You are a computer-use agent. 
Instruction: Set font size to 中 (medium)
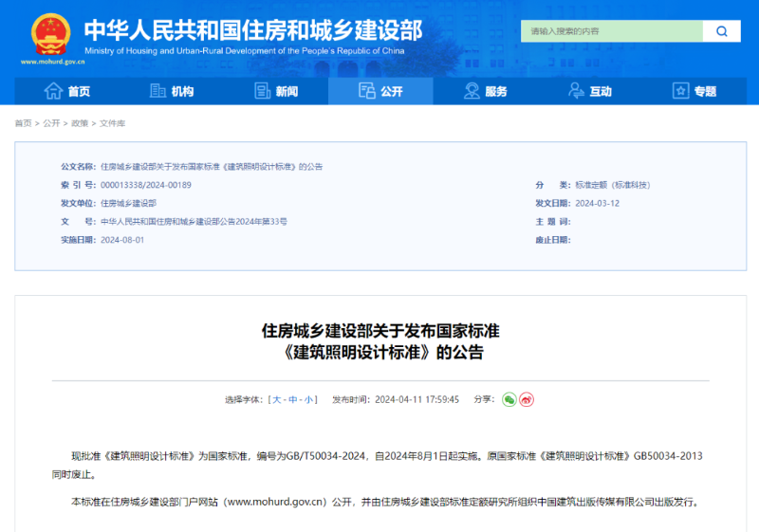pos(293,400)
